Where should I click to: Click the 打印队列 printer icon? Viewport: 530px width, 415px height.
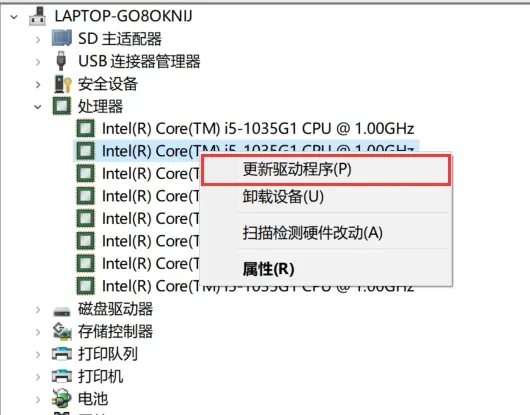click(x=62, y=354)
